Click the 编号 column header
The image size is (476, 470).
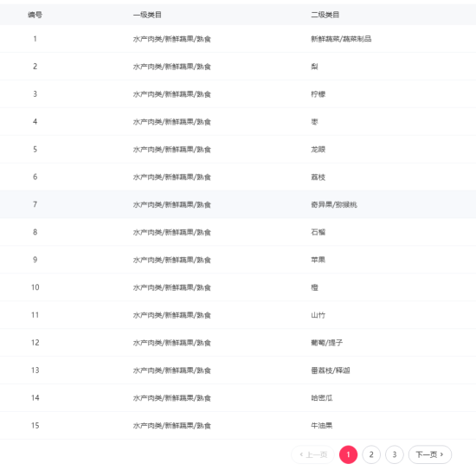pyautogui.click(x=35, y=15)
